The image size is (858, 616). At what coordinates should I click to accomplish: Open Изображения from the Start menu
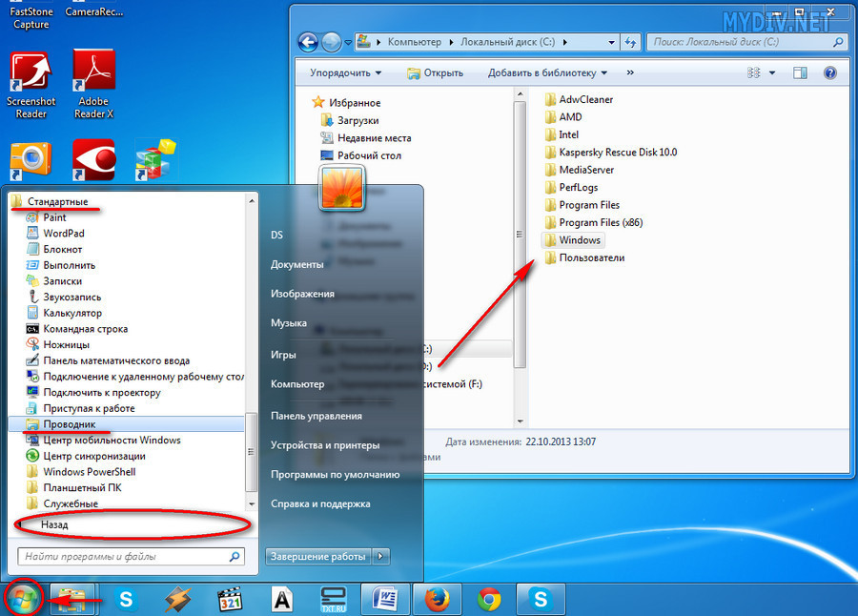coord(302,294)
